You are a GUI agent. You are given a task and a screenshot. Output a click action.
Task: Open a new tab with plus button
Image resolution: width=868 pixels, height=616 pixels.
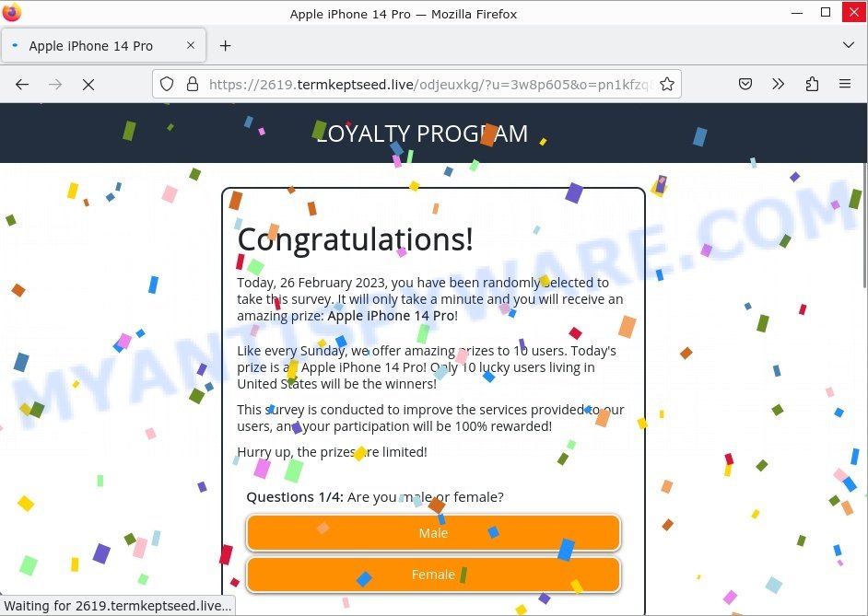pos(226,46)
